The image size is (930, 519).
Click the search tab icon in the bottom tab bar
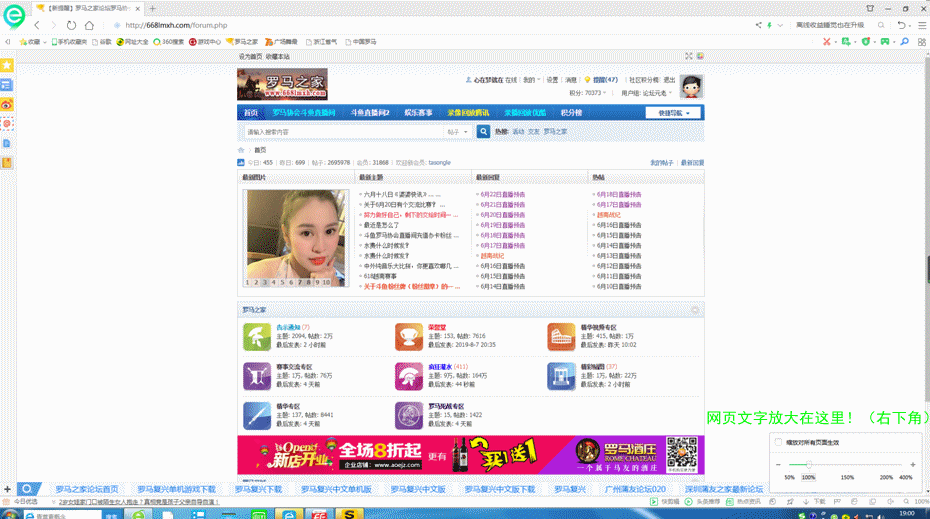click(x=27, y=489)
